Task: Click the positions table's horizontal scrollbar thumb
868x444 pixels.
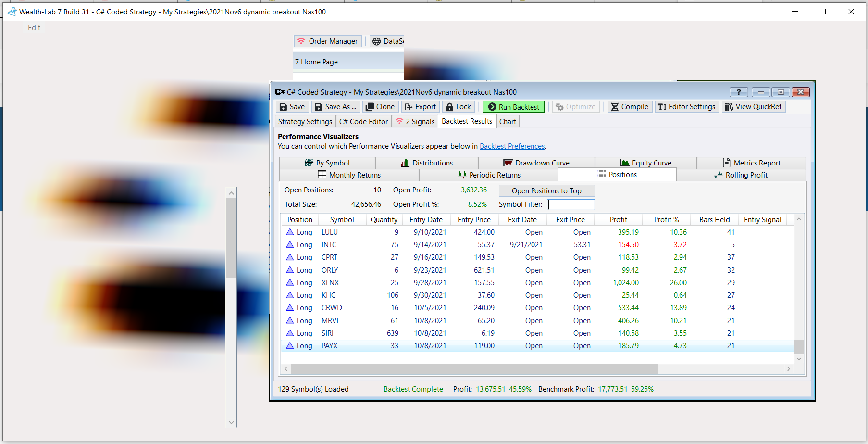Action: pyautogui.click(x=474, y=368)
